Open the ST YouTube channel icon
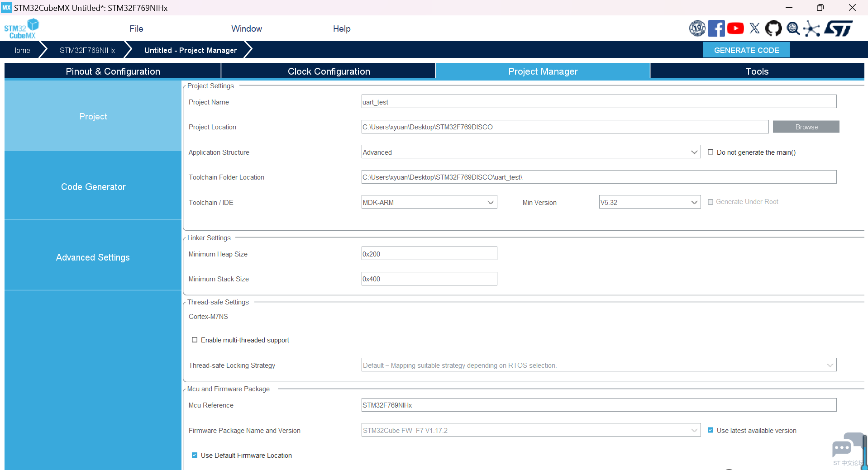 point(735,28)
